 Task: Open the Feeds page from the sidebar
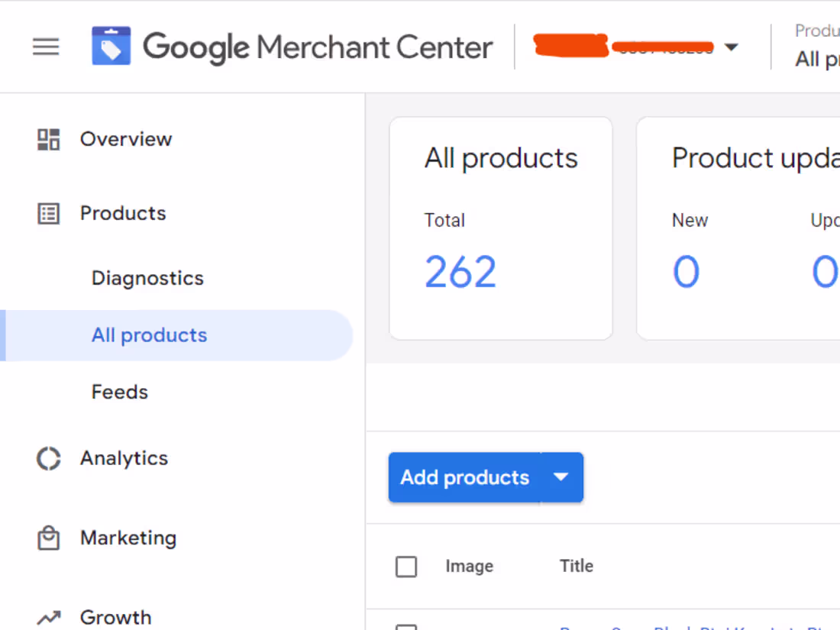[119, 392]
